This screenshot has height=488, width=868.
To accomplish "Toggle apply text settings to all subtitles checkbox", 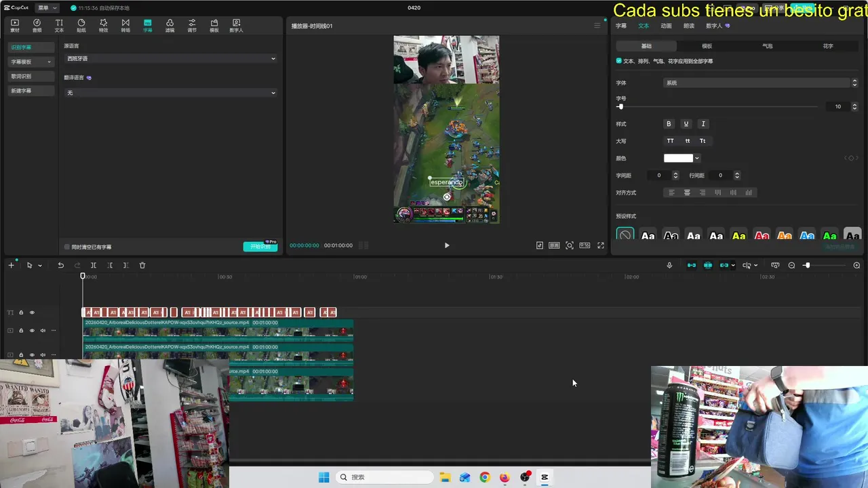I will 619,61.
